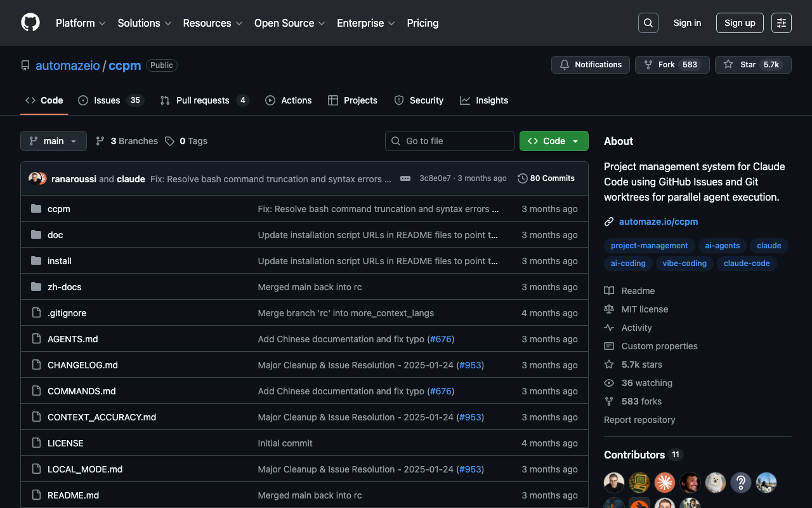Open the automaze.io/ccpm website link
812x508 pixels.
tap(658, 222)
